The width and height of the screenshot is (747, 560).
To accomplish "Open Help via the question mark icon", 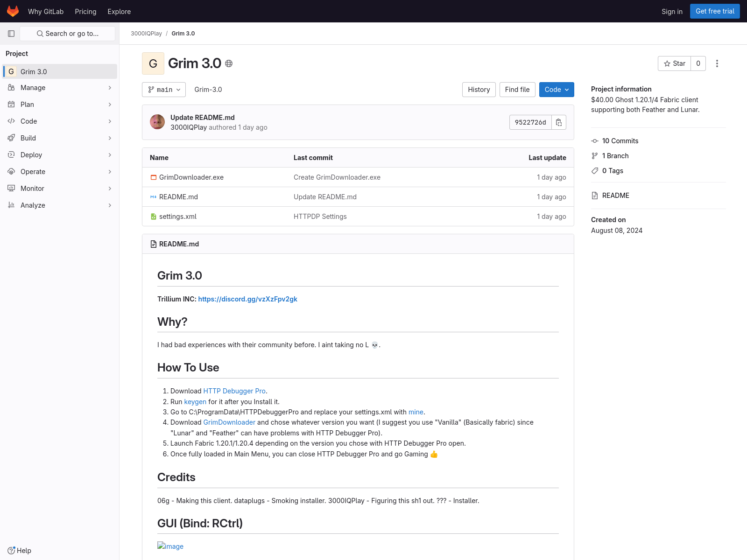I will coord(11,551).
